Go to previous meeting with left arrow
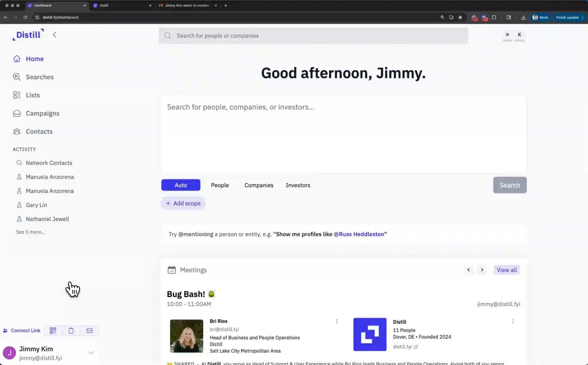The height and width of the screenshot is (365, 588). point(469,270)
